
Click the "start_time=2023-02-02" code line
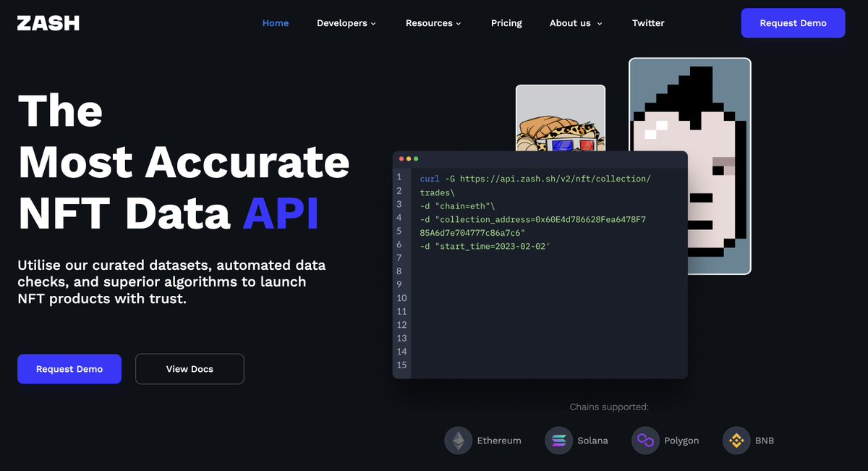point(485,246)
